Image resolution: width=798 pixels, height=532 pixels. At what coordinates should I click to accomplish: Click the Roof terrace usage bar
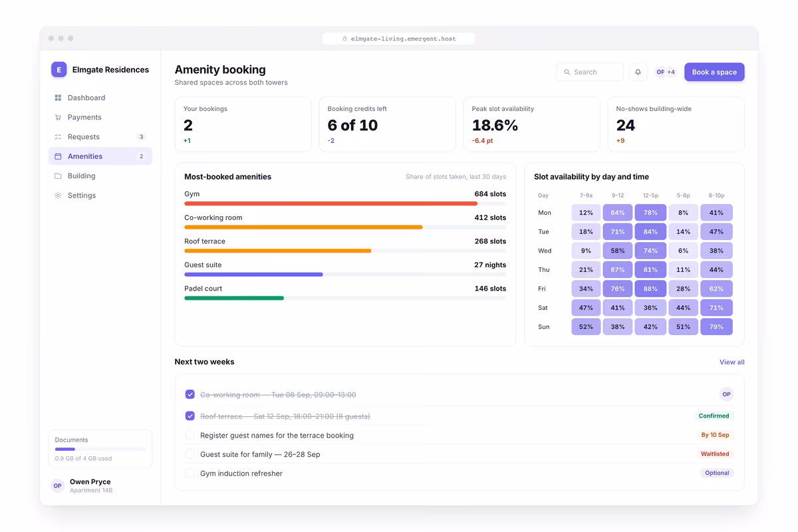[x=345, y=251]
